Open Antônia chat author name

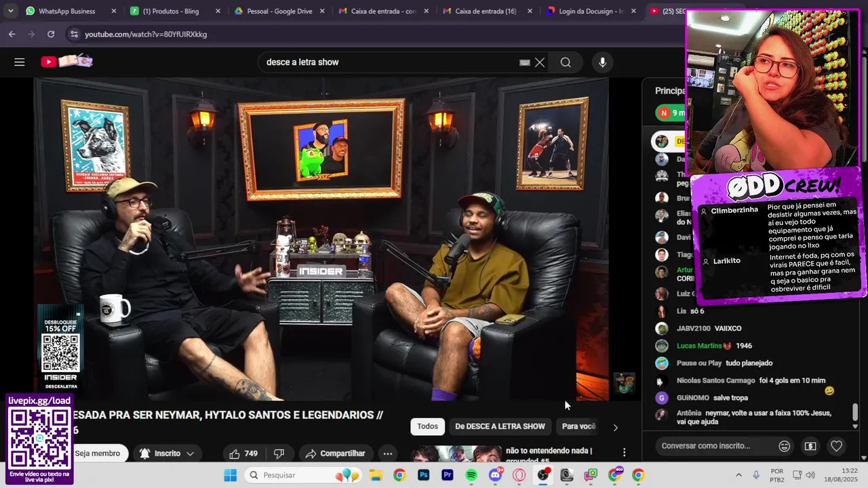coord(688,413)
